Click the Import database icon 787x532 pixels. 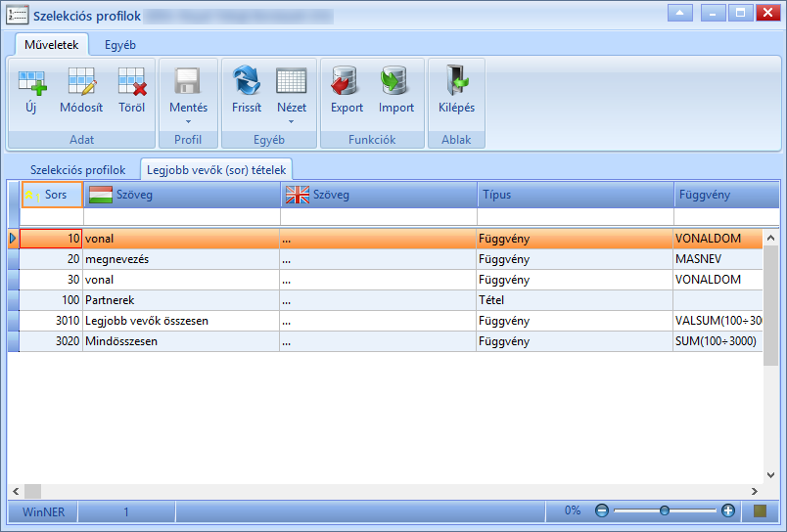[x=394, y=81]
